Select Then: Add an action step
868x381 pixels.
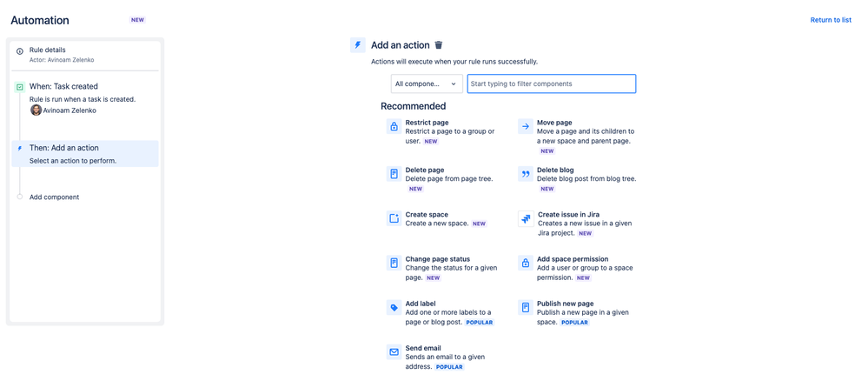click(85, 154)
